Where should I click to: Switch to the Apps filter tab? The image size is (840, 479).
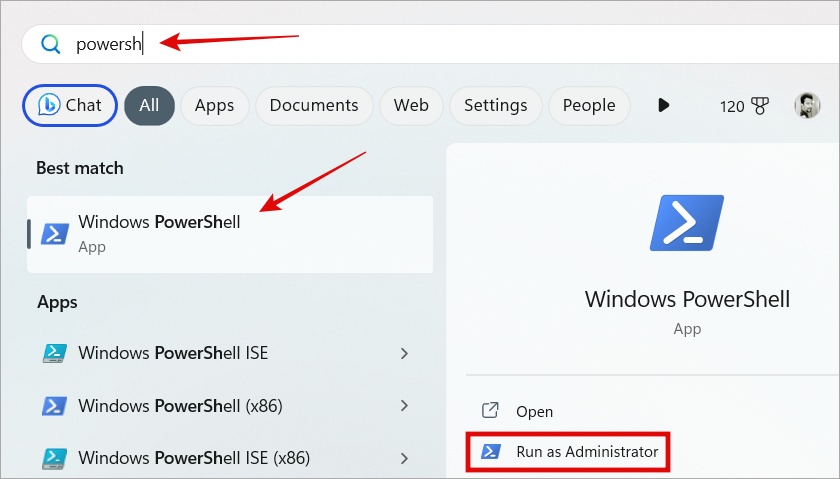coord(214,105)
